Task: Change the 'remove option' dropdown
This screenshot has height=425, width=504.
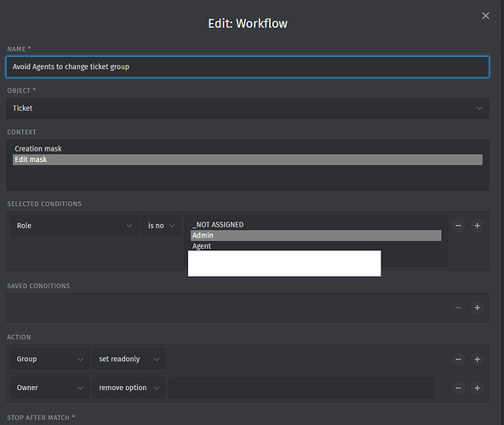Action: (x=129, y=388)
